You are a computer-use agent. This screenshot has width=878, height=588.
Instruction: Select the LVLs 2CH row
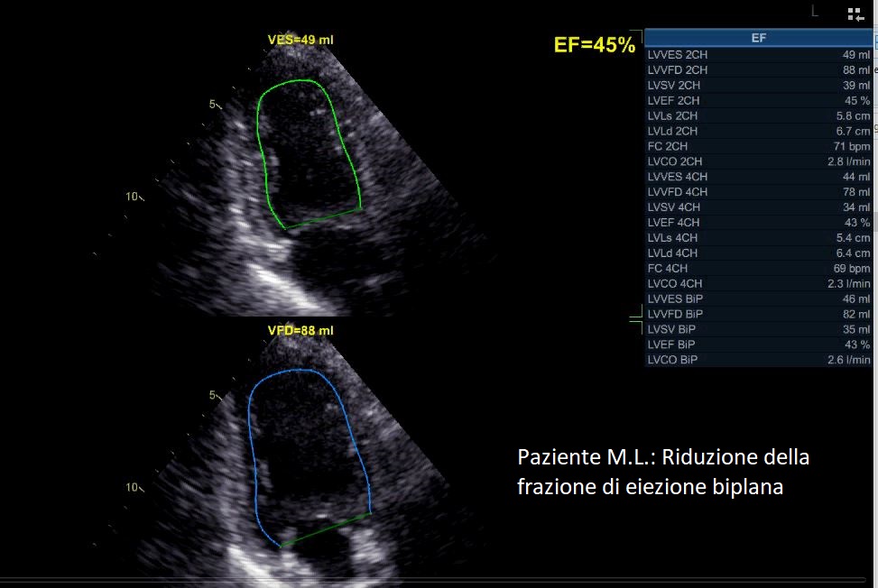pyautogui.click(x=758, y=115)
